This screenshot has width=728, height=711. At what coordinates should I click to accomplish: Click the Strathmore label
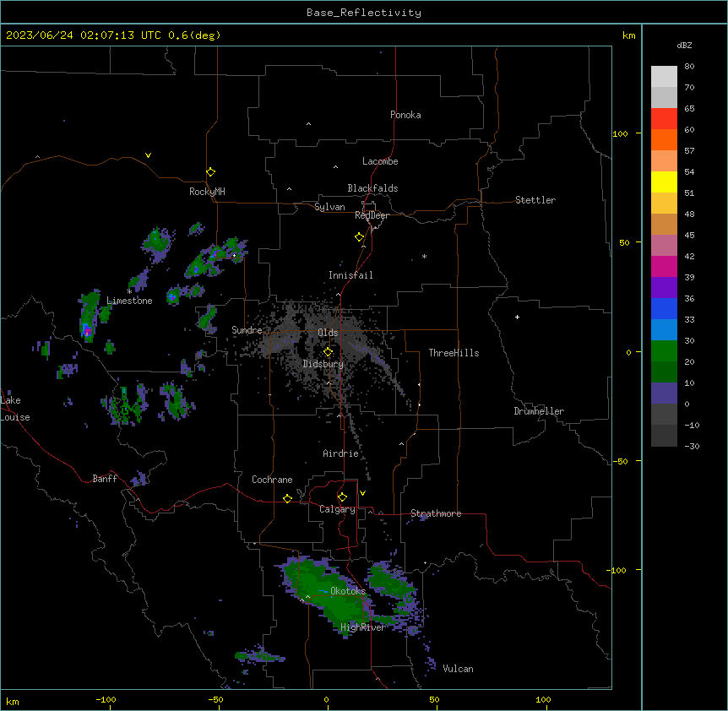pos(436,513)
